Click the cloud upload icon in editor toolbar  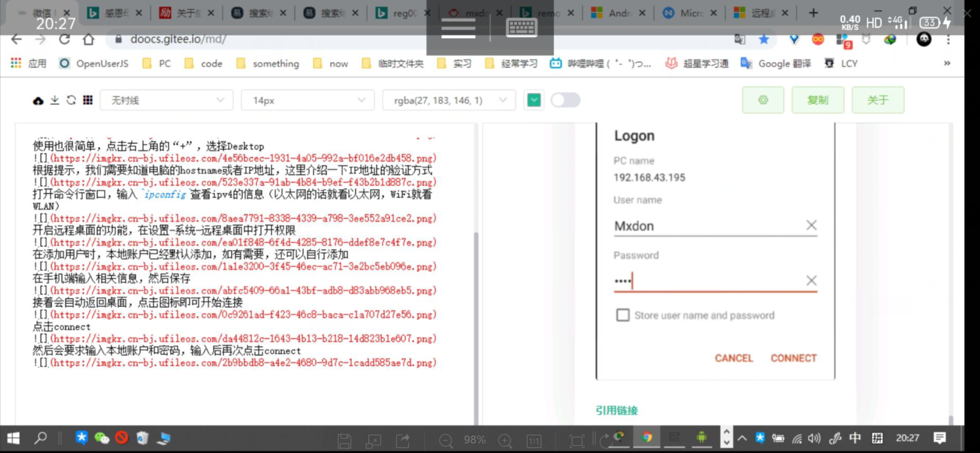tap(38, 100)
